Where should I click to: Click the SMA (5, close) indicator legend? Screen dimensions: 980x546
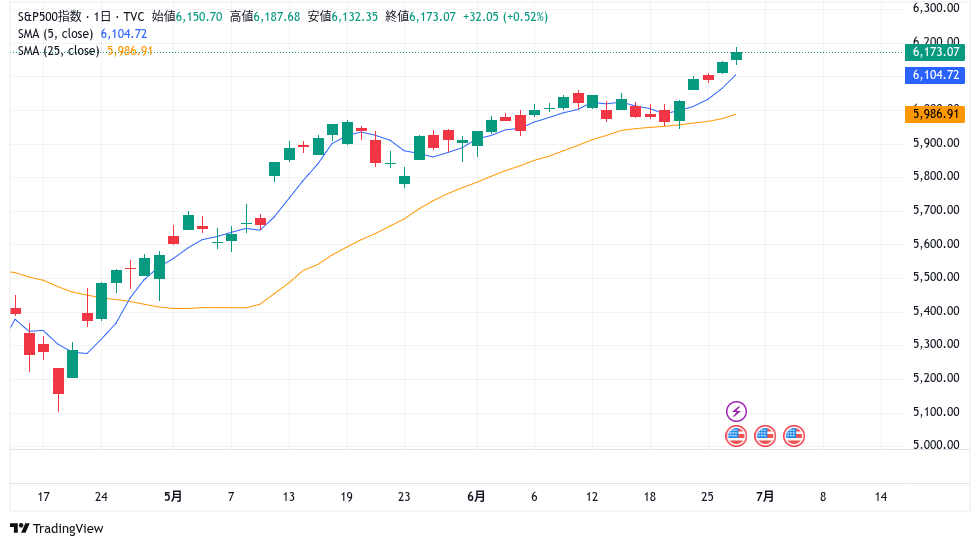click(55, 34)
